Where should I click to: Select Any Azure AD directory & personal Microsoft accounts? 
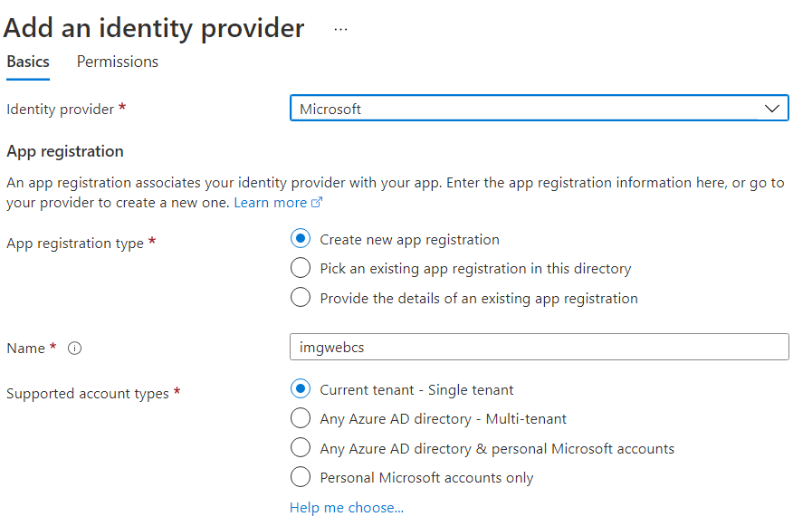click(x=301, y=448)
